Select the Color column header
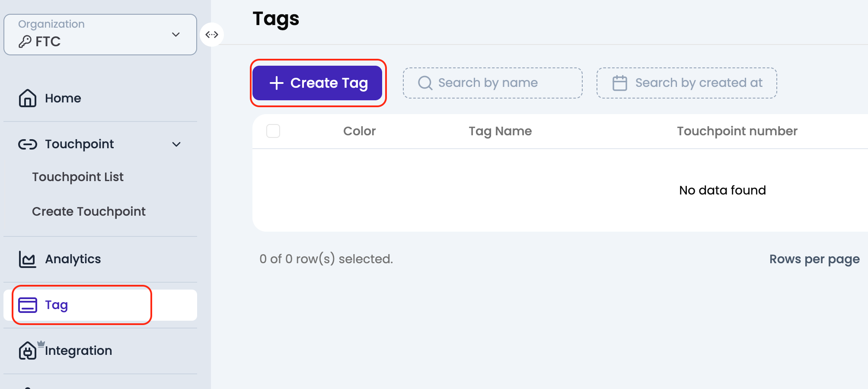 (x=359, y=131)
